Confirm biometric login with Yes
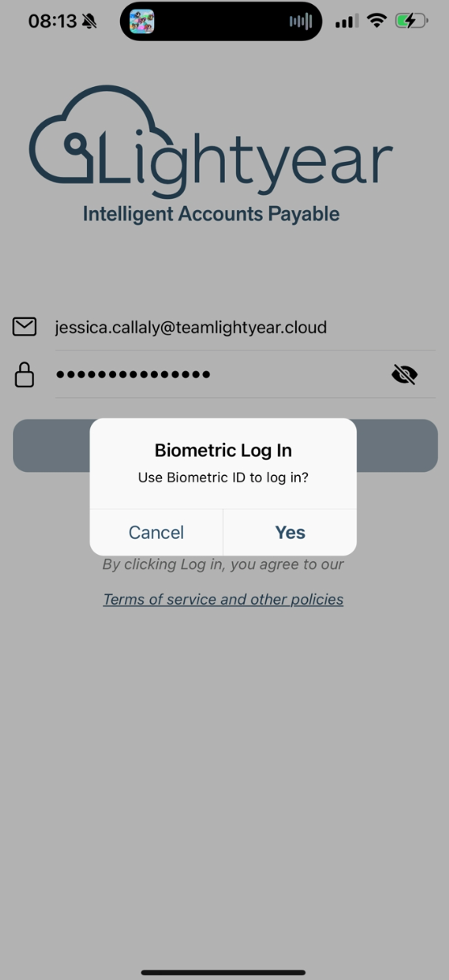Viewport: 449px width, 980px height. tap(290, 532)
